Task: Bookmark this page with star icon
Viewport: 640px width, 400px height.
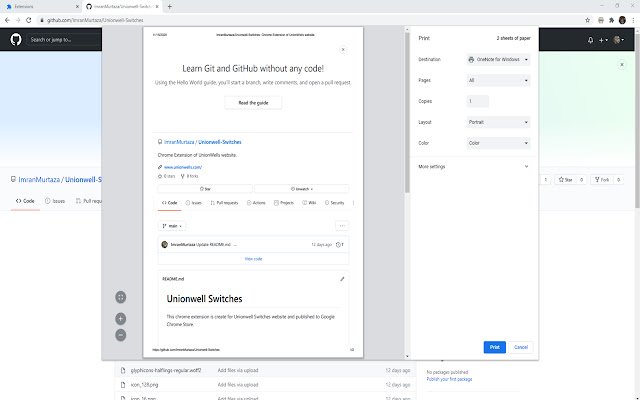Action: pos(587,20)
